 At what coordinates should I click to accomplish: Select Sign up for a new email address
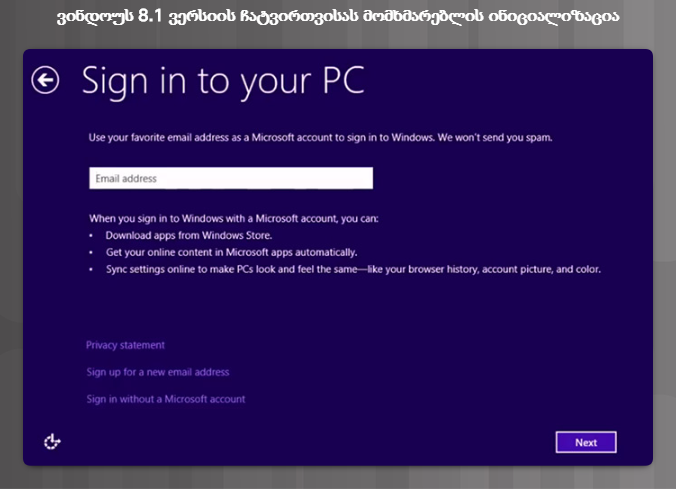pos(158,372)
